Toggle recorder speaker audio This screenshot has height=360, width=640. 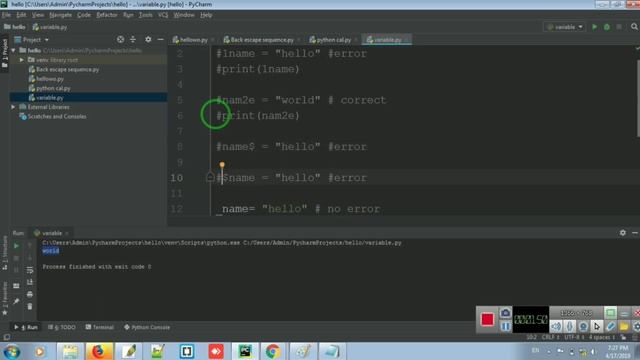556,326
